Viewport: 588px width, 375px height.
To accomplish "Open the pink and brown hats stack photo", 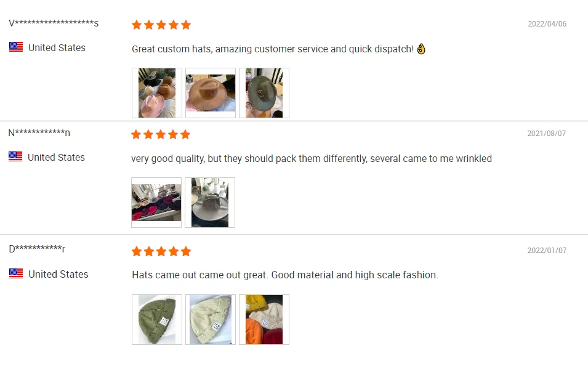I will 157,93.
